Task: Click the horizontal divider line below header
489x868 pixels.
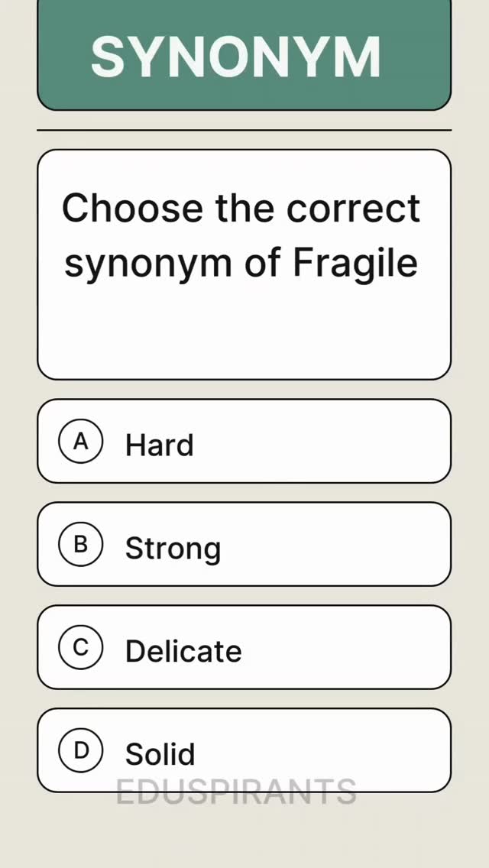Action: coord(244,131)
